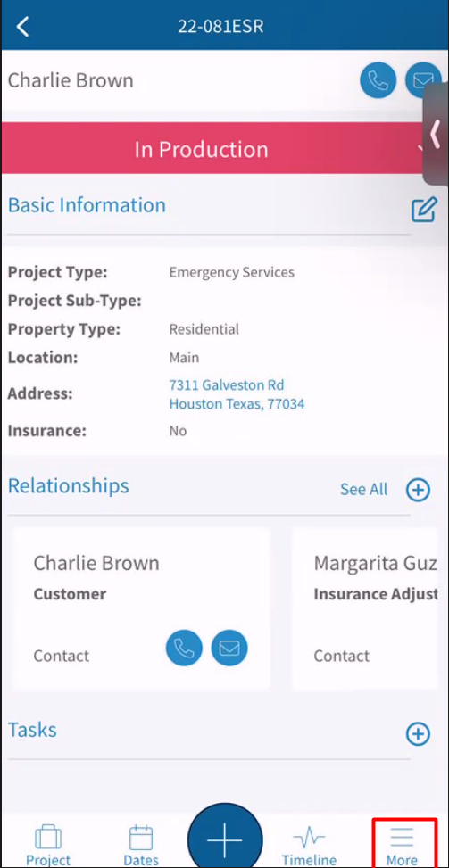The width and height of the screenshot is (449, 868).
Task: Select the Margarita Guz relationship card
Action: click(370, 609)
